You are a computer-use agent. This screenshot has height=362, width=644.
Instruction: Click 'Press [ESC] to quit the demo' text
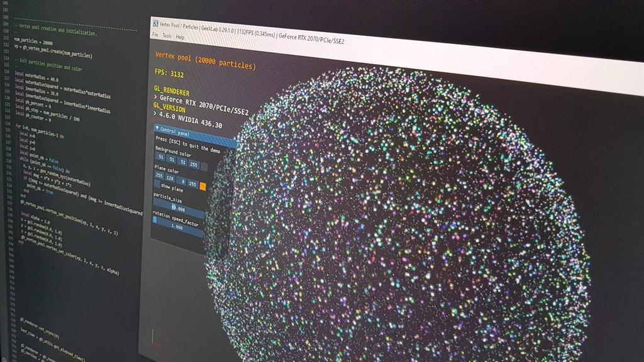187,145
